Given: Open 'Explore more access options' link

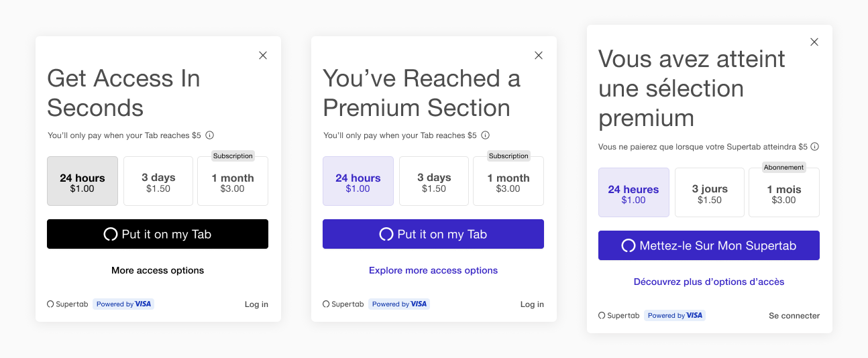Looking at the screenshot, I should tap(433, 271).
